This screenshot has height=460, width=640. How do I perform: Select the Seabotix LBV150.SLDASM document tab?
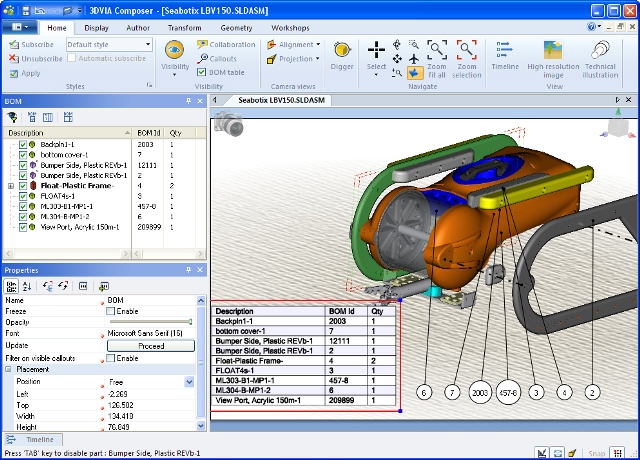coord(281,100)
